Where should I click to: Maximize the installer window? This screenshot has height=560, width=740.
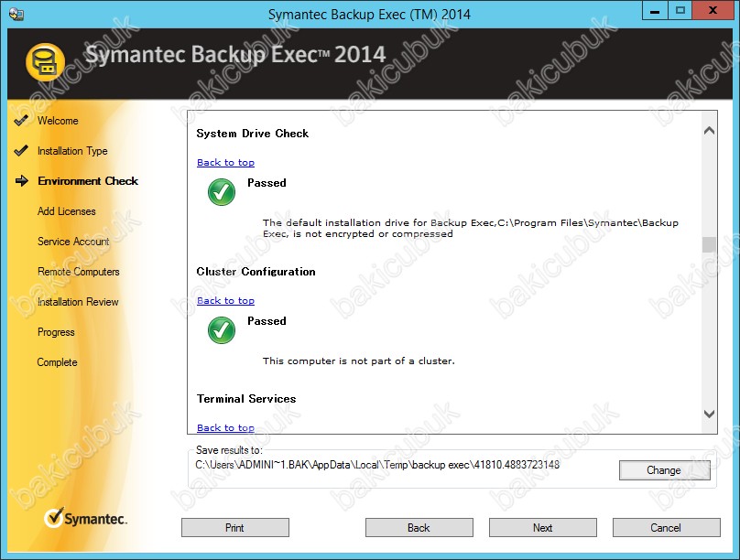[x=680, y=11]
